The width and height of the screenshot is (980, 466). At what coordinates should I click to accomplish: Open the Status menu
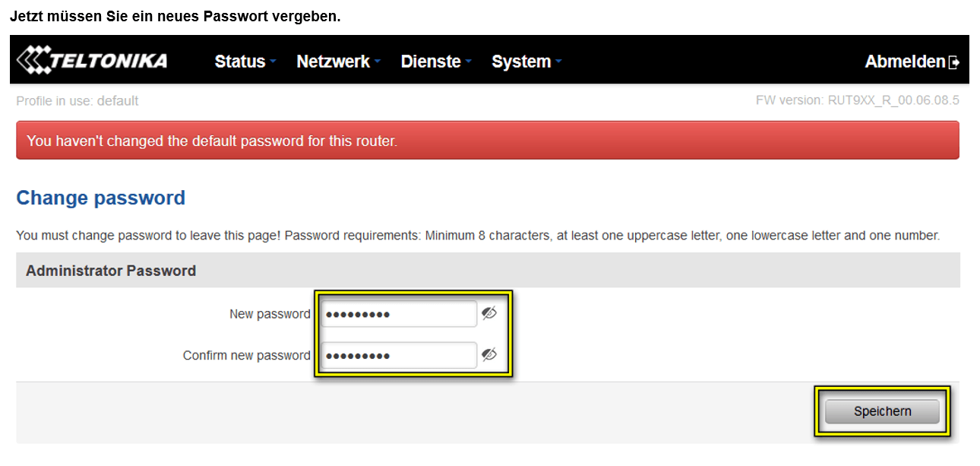click(x=240, y=62)
